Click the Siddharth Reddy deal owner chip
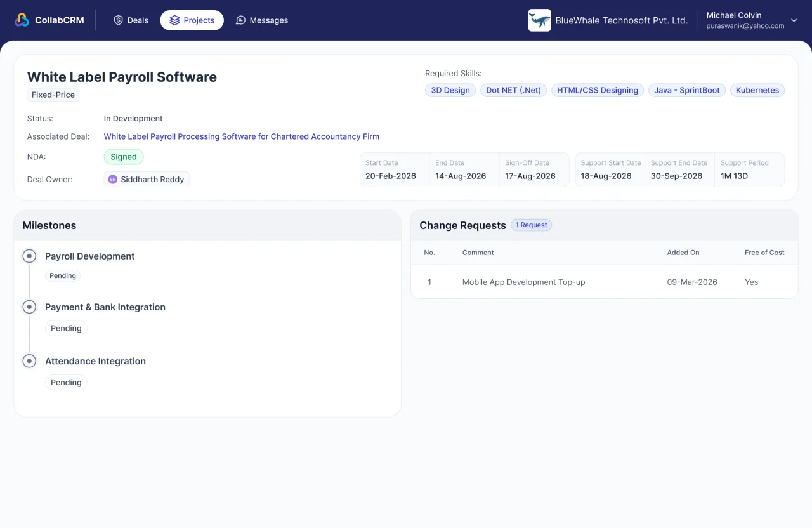Viewport: 812px width, 528px height. 147,180
